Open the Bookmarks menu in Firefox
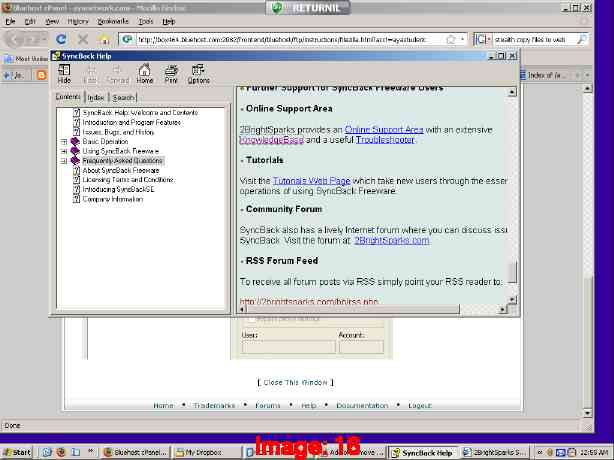 click(113, 22)
